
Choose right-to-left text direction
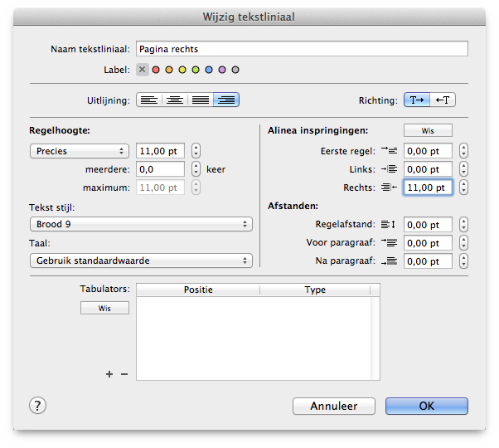click(x=443, y=100)
